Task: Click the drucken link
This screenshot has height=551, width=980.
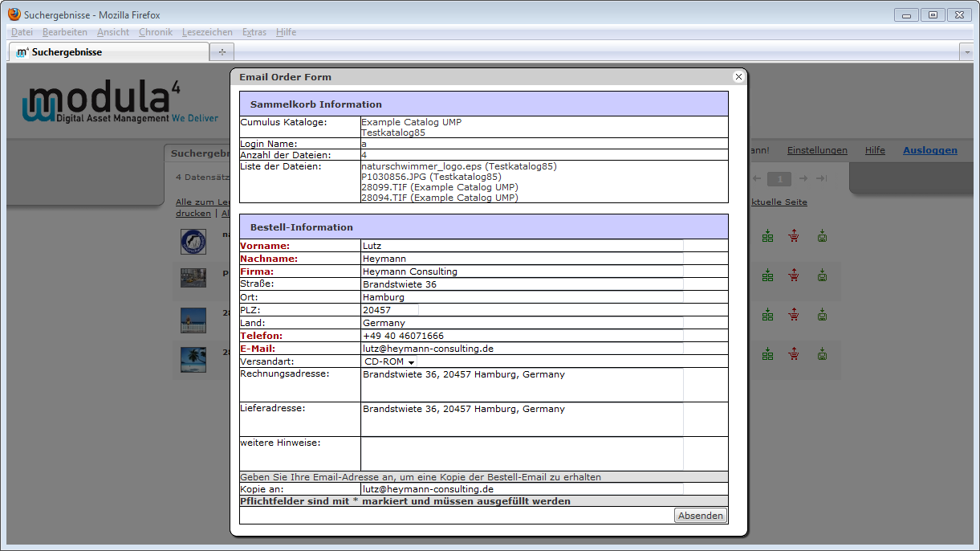Action: 193,213
